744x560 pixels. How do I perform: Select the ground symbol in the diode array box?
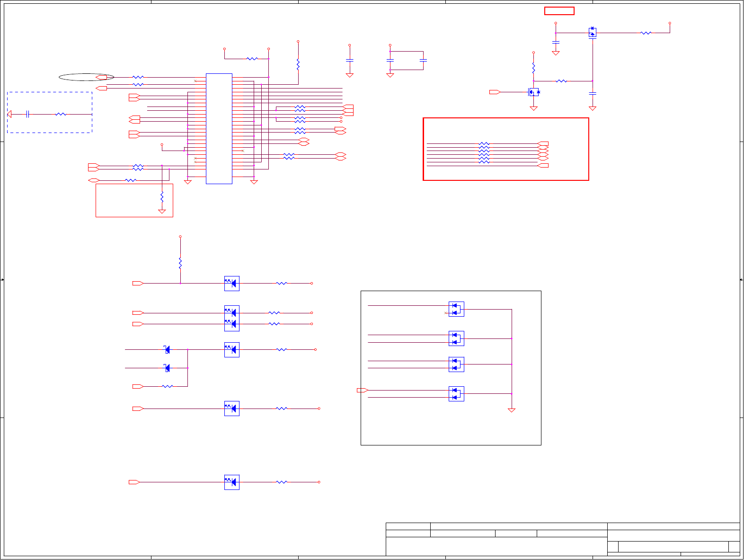point(512,410)
